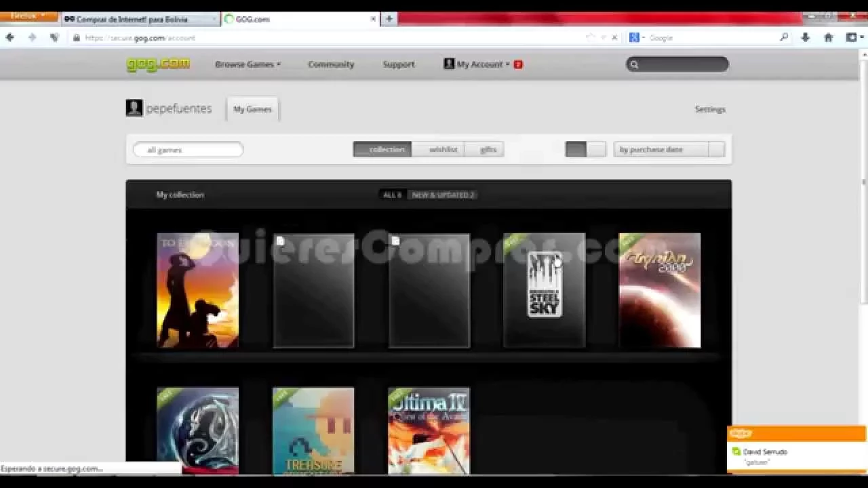Image resolution: width=868 pixels, height=488 pixels.
Task: Switch to the wishlist view
Action: tap(438, 149)
